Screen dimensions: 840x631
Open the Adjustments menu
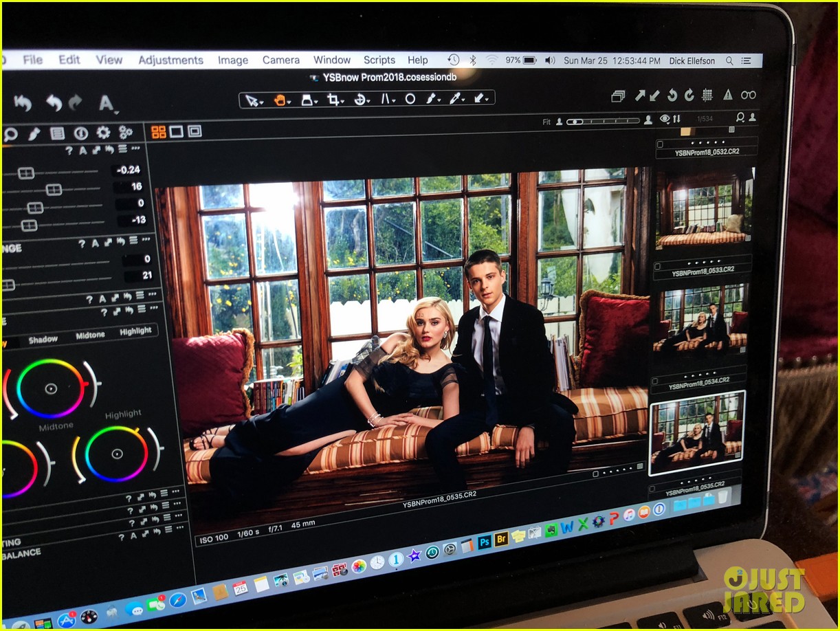172,60
